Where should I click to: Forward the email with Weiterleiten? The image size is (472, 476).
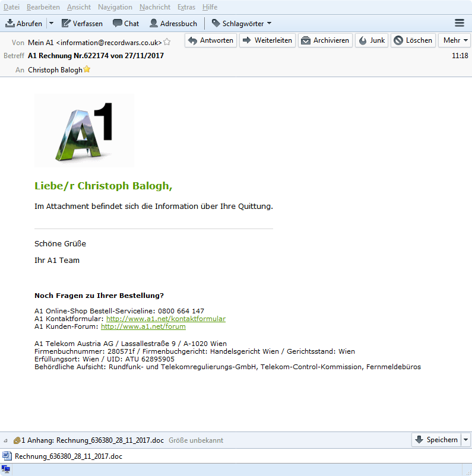point(267,40)
